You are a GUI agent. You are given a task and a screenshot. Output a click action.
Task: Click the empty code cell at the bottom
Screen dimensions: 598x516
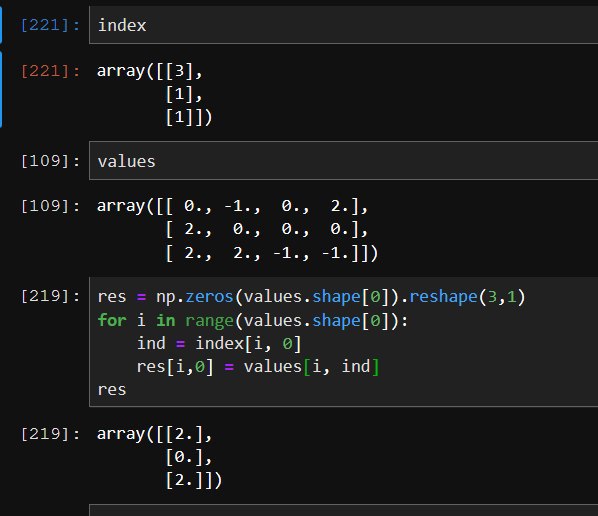click(343, 510)
